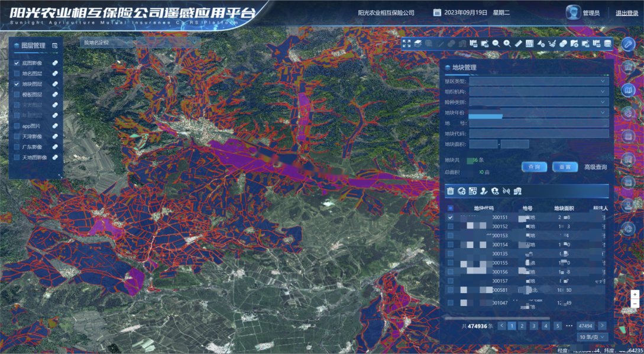Select the zoom out magnifier tool
The height and width of the screenshot is (354, 644).
[x=496, y=43]
